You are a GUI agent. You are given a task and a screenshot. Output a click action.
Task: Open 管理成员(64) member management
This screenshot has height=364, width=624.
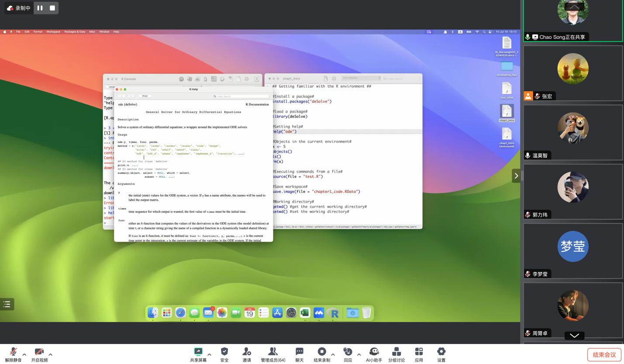(273, 355)
